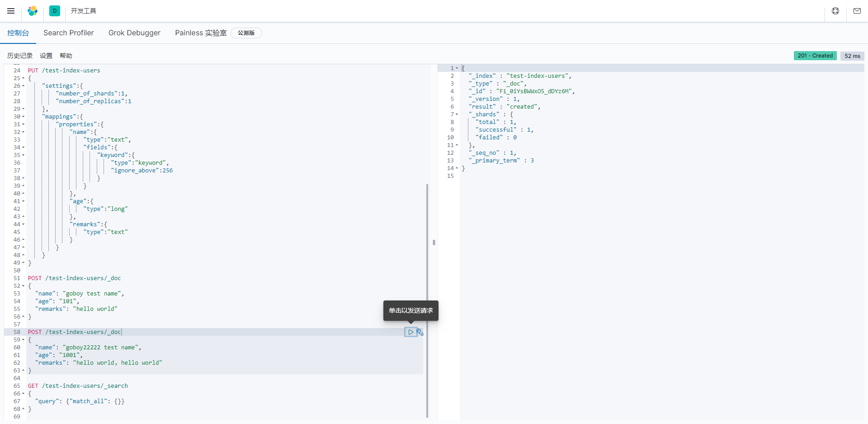
Task: Open the Painless 实验室 tab
Action: (201, 33)
